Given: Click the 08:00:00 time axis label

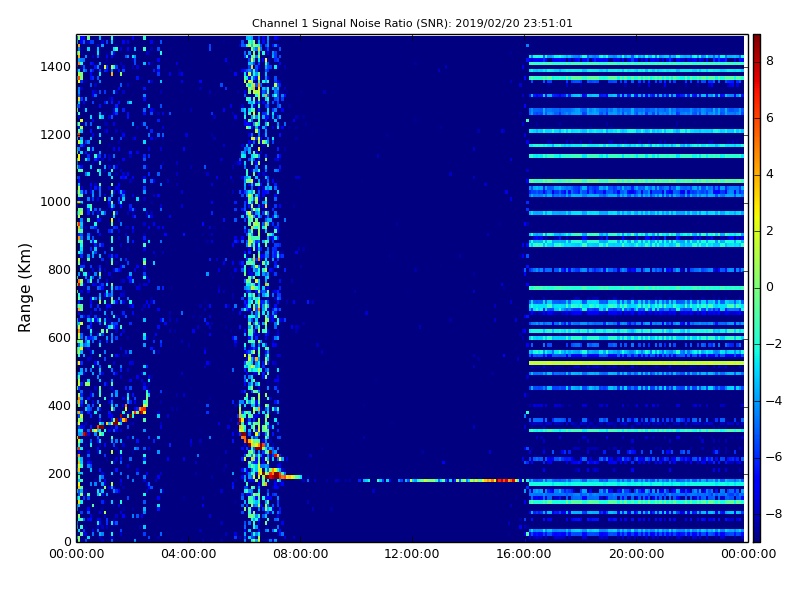Looking at the screenshot, I should pyautogui.click(x=301, y=554).
